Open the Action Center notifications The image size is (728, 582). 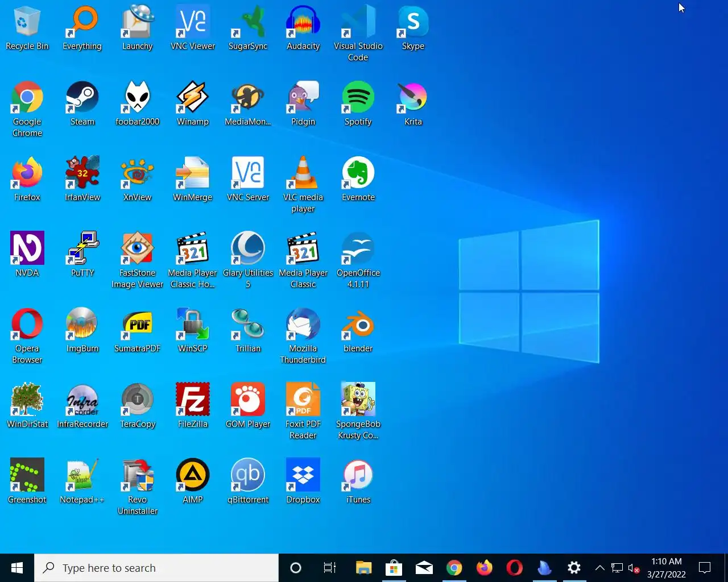coord(705,568)
